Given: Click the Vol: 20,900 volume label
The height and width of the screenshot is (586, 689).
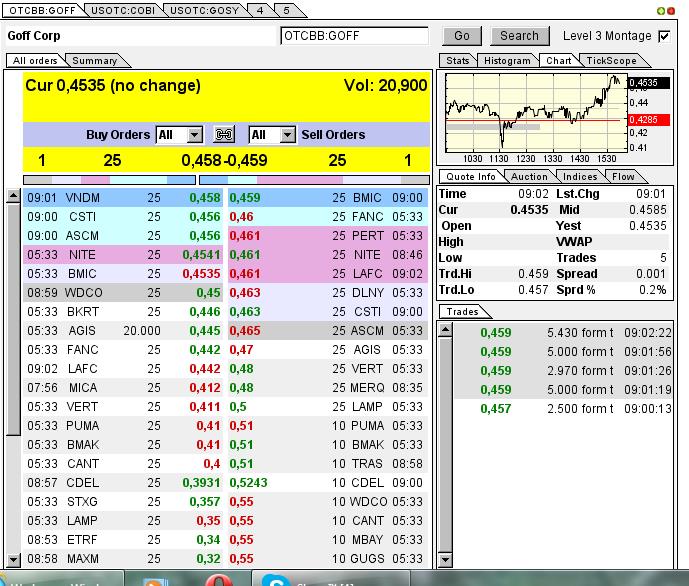Looking at the screenshot, I should coord(385,85).
